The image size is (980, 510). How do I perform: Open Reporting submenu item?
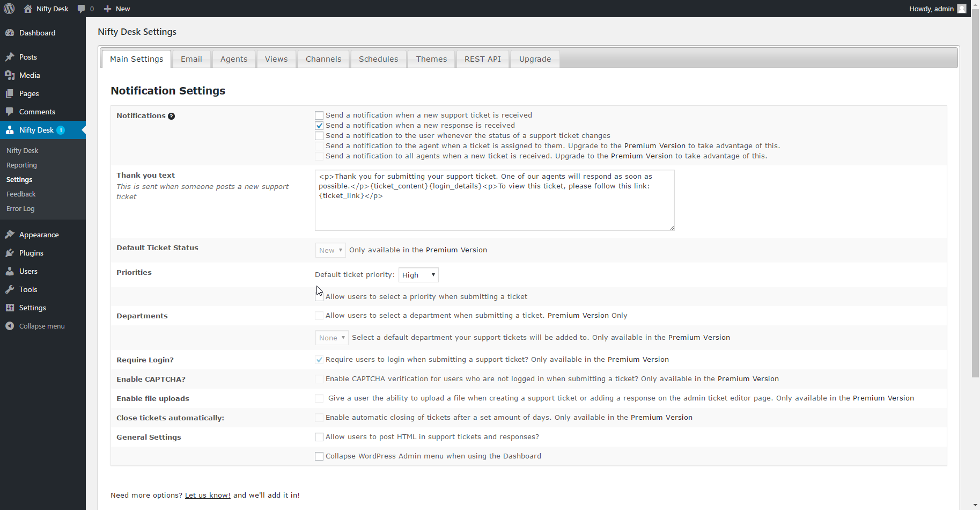click(21, 165)
